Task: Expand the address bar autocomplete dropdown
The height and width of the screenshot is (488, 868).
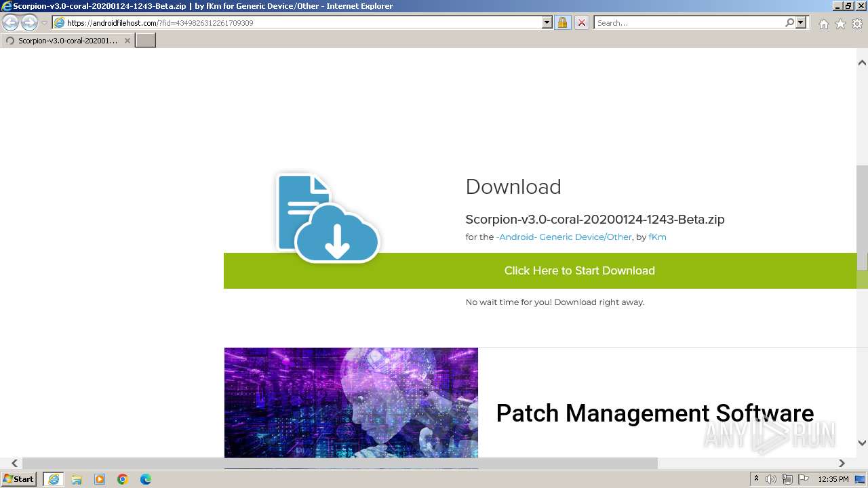Action: coord(547,23)
